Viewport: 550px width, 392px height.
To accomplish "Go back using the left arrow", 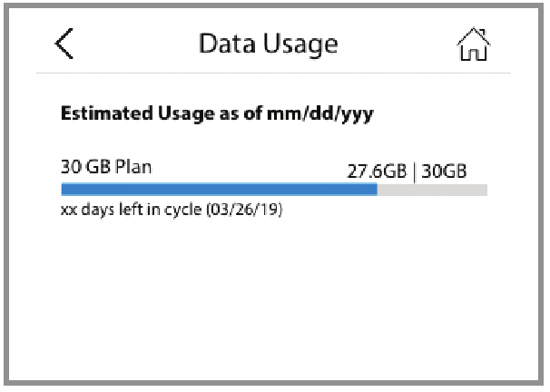I will (64, 44).
